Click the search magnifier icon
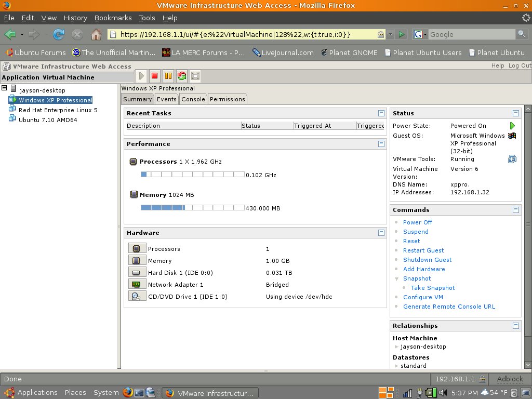Viewport: 532px width, 399px height. 522,34
